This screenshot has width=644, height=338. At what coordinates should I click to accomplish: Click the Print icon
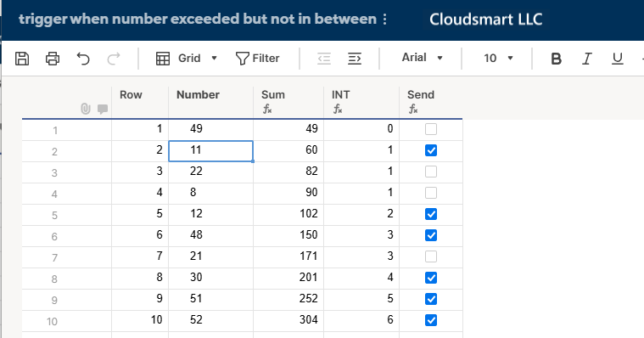pos(53,59)
